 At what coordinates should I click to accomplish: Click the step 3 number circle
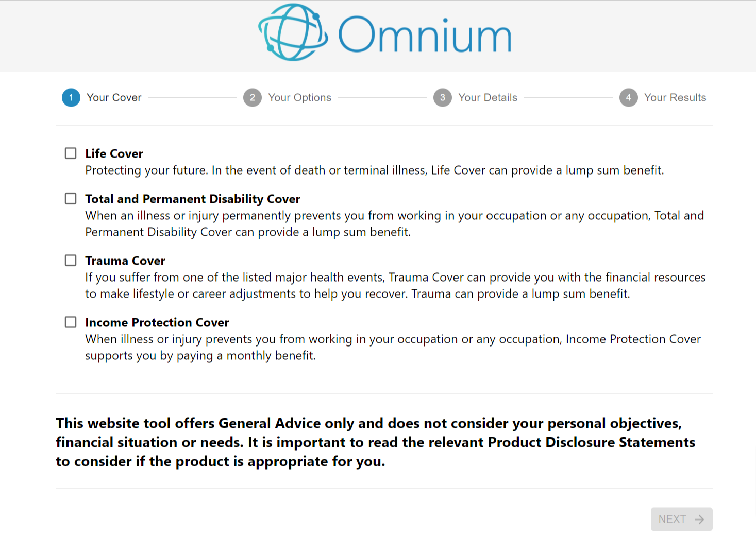pyautogui.click(x=443, y=97)
